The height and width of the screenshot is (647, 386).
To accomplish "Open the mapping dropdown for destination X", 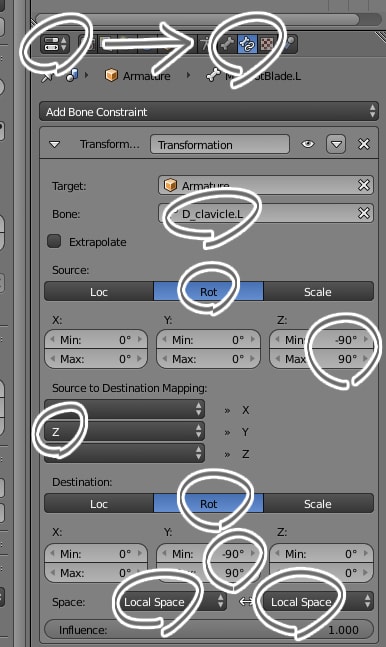I will click(x=124, y=409).
